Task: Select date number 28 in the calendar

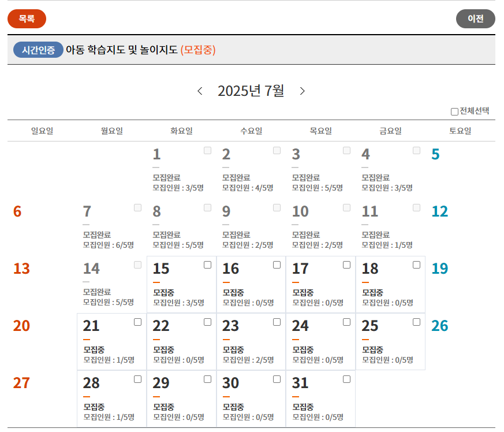Action: [91, 383]
